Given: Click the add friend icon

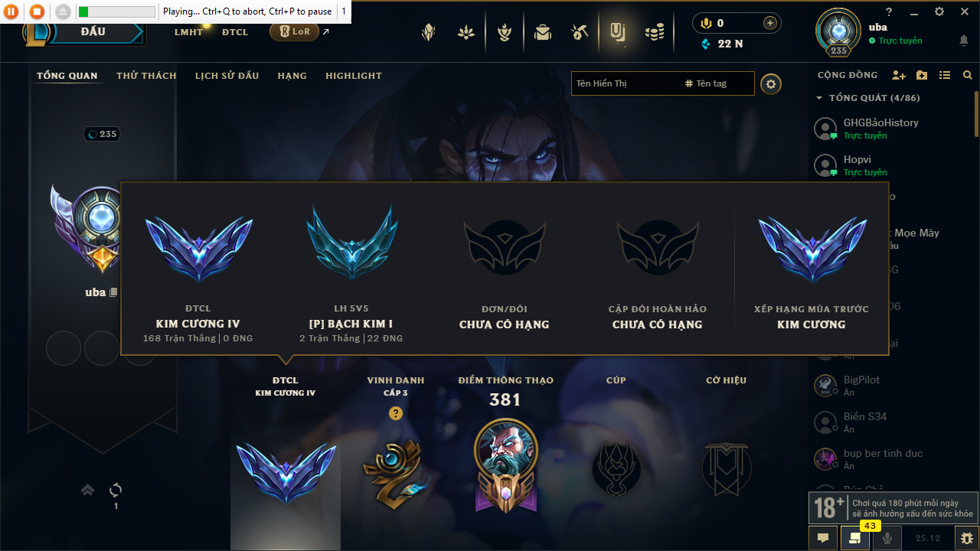Looking at the screenshot, I should click(899, 75).
